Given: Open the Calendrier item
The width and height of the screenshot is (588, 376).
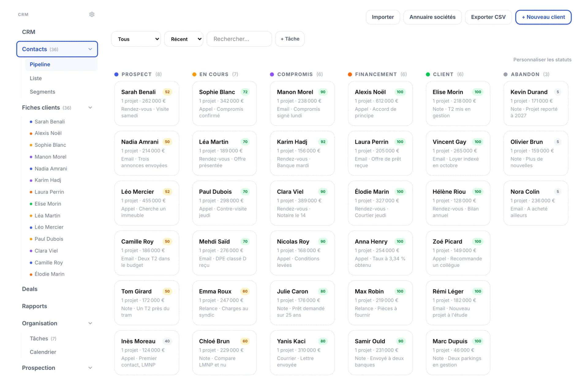Looking at the screenshot, I should pos(43,352).
